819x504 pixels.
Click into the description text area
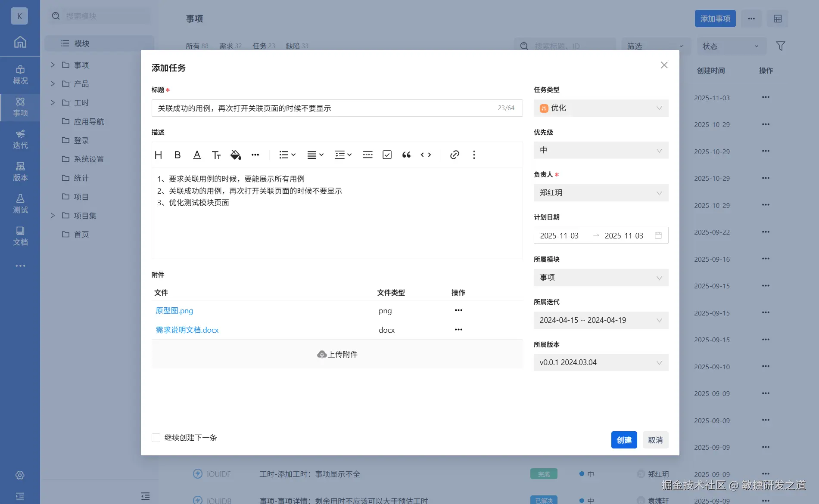[x=337, y=213]
